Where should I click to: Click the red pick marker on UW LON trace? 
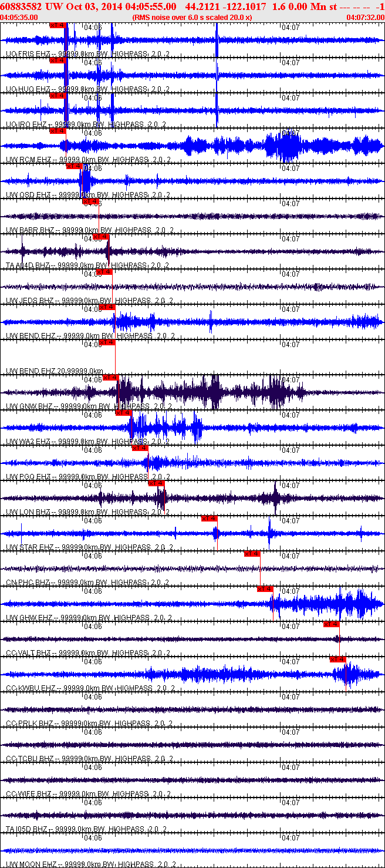pyautogui.click(x=157, y=483)
